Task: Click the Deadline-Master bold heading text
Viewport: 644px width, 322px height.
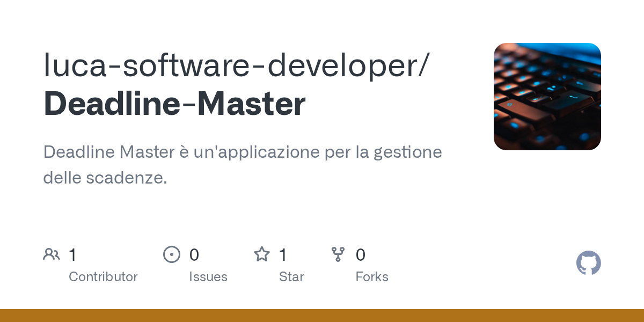Action: click(173, 103)
